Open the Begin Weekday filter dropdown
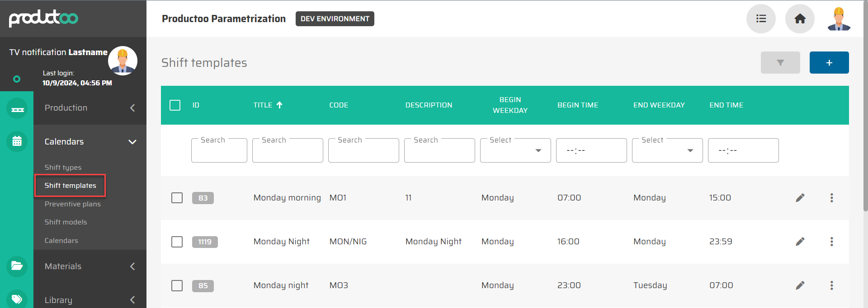 click(x=515, y=150)
